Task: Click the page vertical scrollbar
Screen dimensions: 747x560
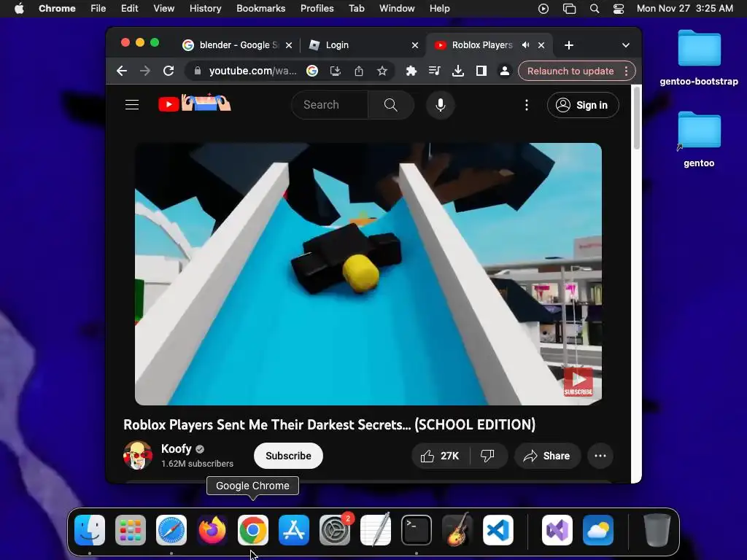Action: tap(636, 119)
